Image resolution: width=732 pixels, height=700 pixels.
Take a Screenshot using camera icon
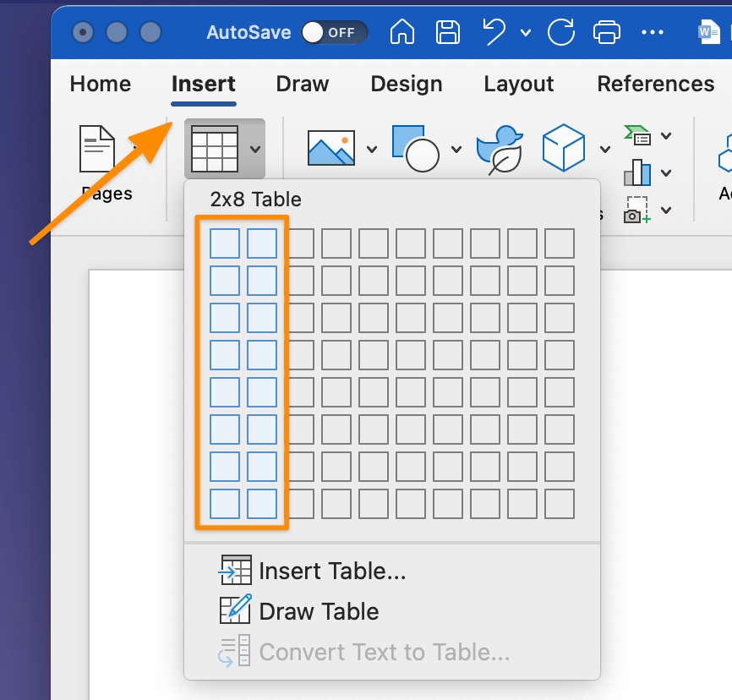coord(637,210)
